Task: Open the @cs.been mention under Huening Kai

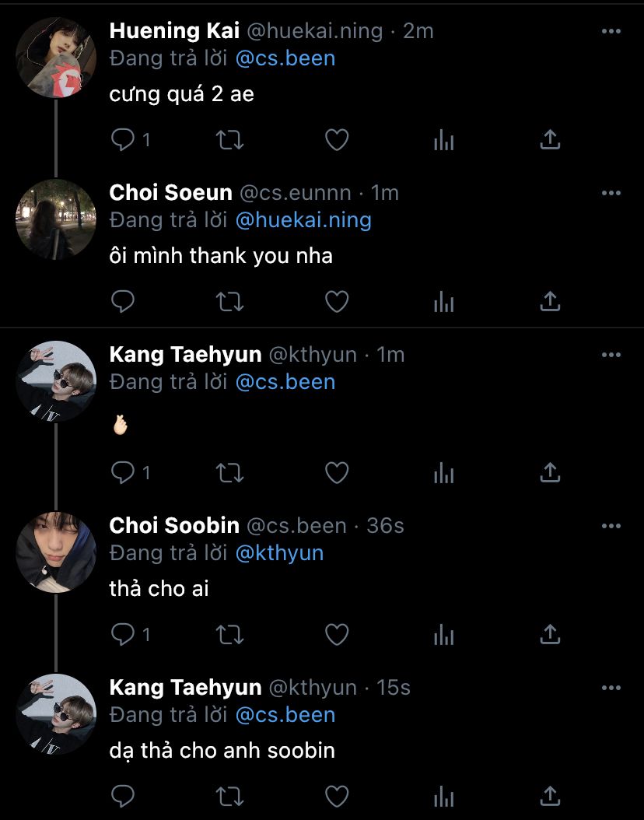Action: click(x=285, y=58)
